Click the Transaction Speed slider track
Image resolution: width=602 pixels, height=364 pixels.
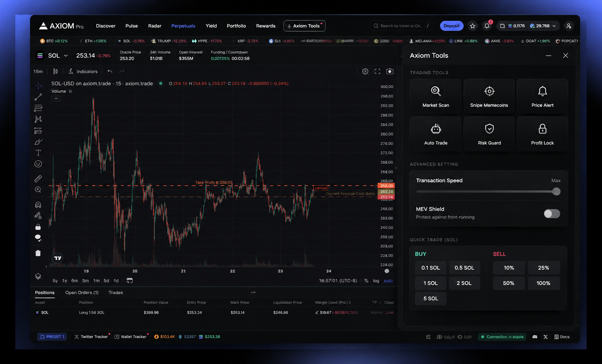click(x=488, y=192)
